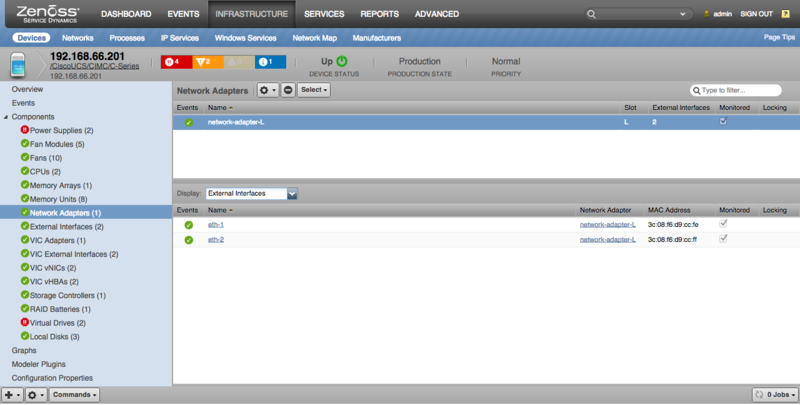
Task: Toggle Monitored checkbox for eth-2
Action: tap(723, 238)
